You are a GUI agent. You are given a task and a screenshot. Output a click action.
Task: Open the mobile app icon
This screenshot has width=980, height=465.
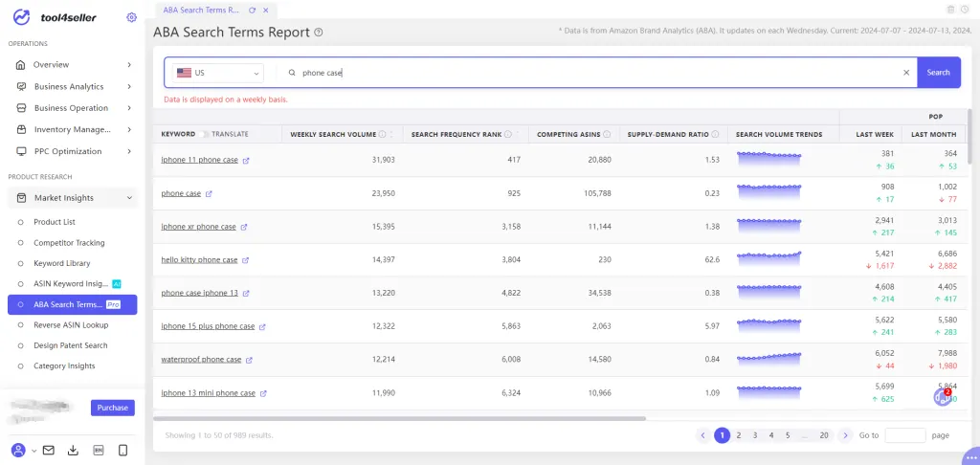[x=123, y=450]
